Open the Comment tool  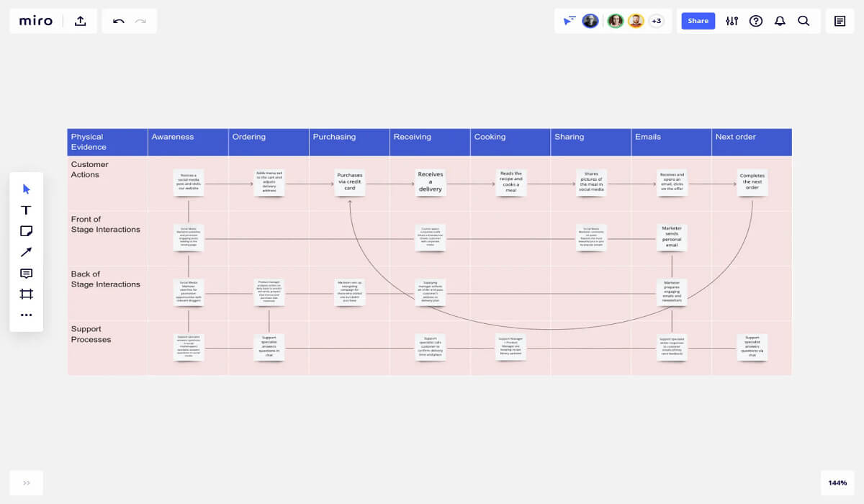tap(26, 272)
